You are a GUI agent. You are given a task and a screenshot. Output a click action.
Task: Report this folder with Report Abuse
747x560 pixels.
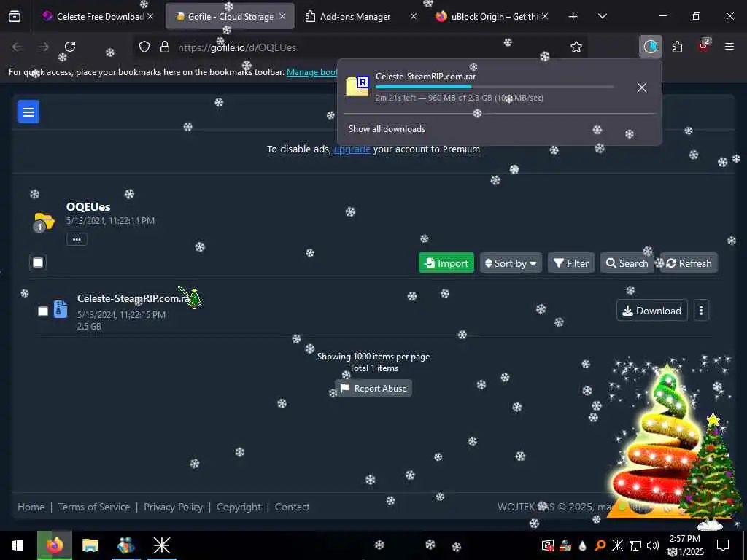point(373,388)
